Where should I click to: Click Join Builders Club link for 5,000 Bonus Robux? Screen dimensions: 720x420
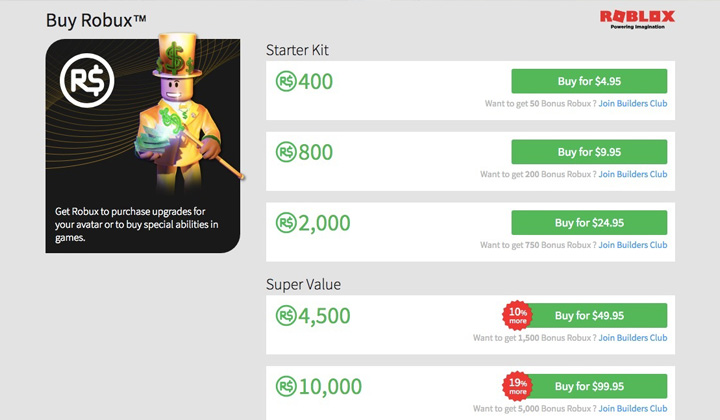(x=633, y=409)
